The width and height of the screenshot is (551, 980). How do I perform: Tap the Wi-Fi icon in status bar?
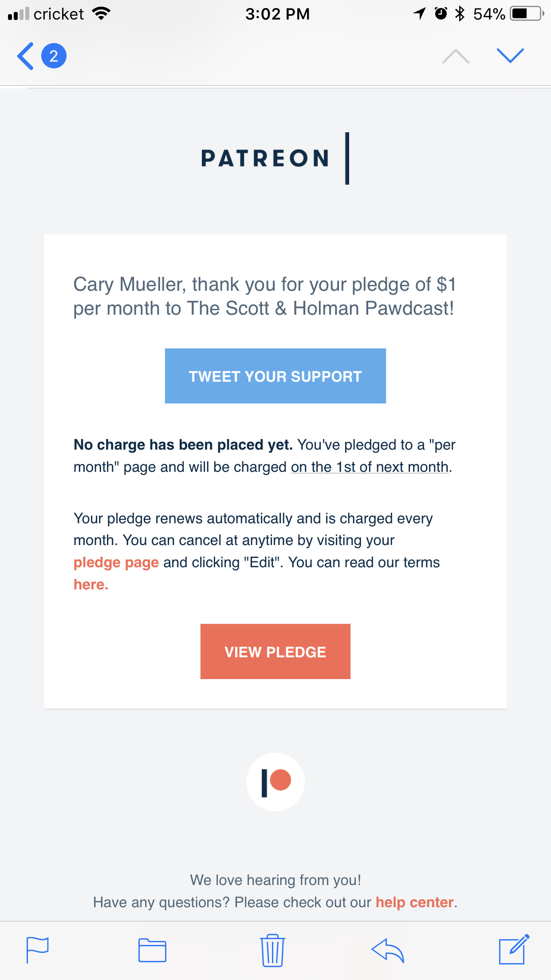tap(102, 14)
